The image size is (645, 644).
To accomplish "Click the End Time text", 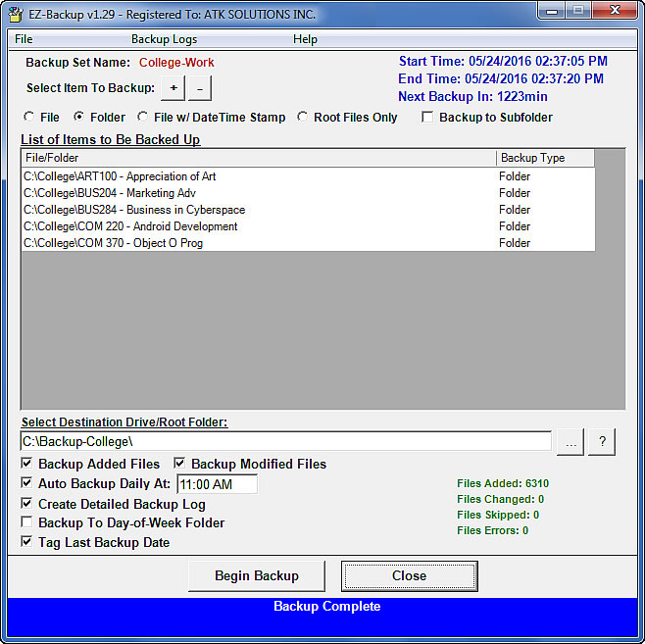I will click(501, 79).
